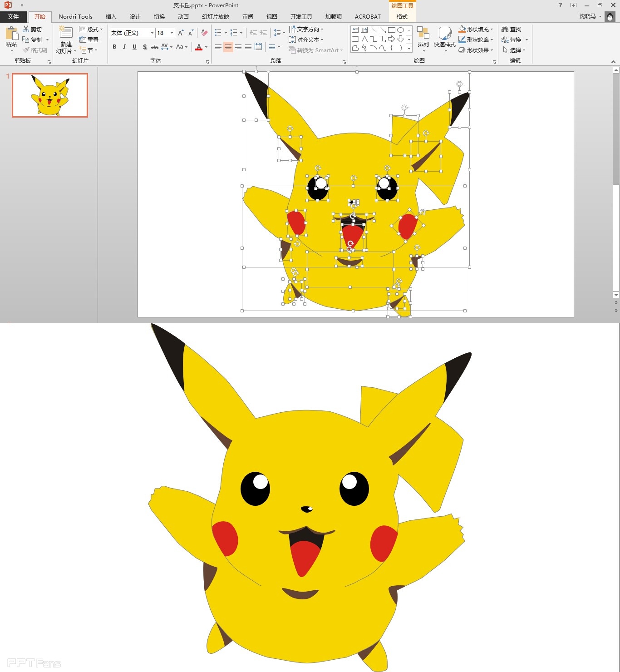
Task: Click the increase font size icon
Action: pos(181,33)
